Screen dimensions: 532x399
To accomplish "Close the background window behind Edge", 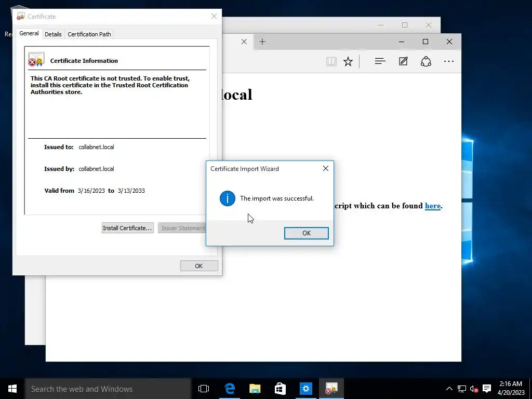I will [x=429, y=25].
